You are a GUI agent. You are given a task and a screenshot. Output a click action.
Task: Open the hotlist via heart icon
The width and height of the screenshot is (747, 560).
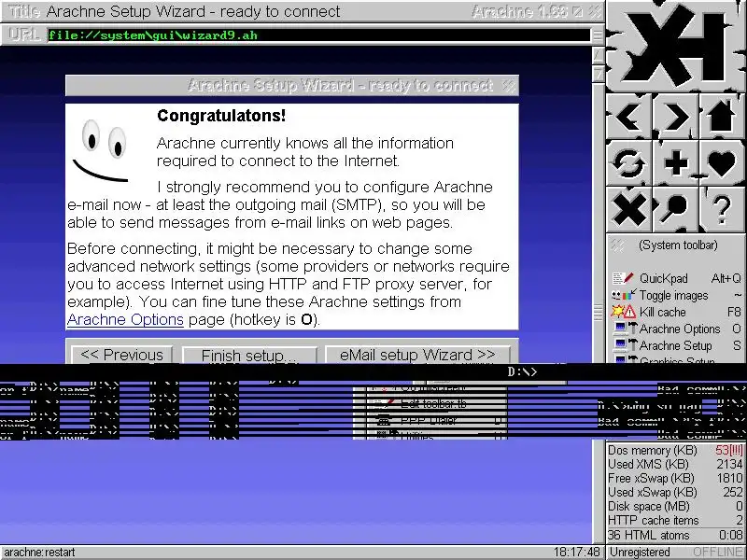(x=722, y=162)
